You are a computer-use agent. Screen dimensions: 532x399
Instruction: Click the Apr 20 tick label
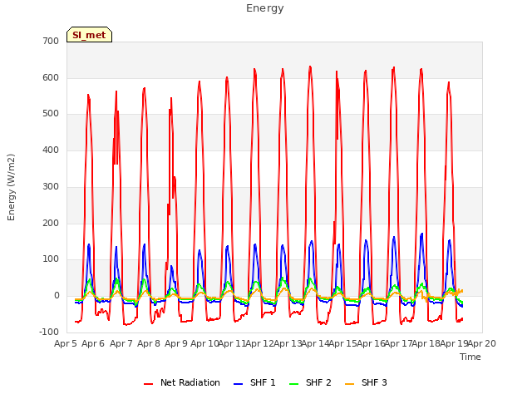(482, 343)
